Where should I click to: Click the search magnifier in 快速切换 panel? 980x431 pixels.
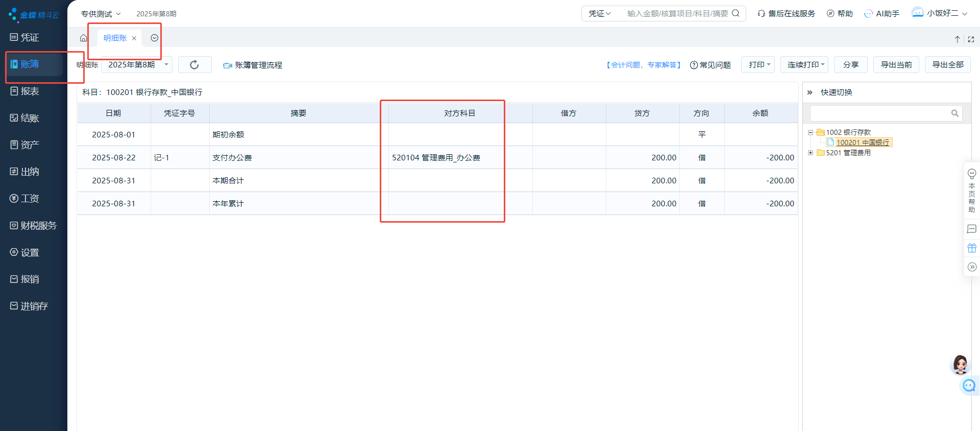click(x=954, y=113)
